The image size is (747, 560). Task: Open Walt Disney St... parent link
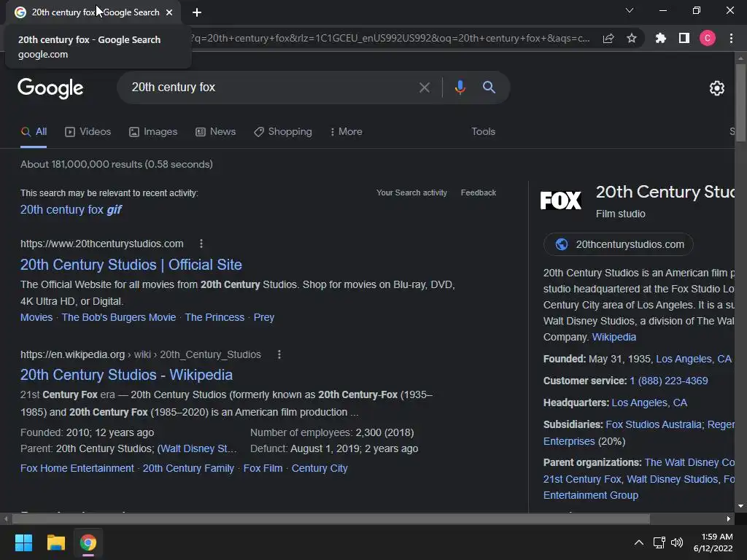198,449
